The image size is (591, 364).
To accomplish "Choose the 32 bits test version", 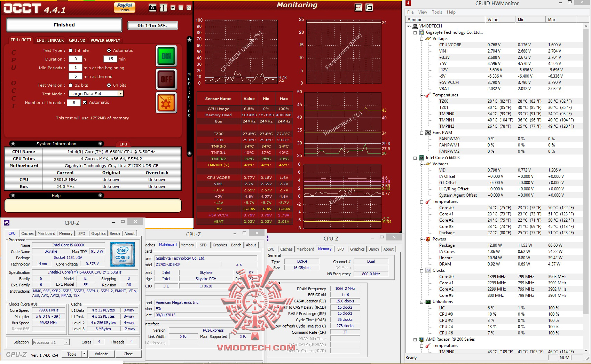I will click(71, 85).
